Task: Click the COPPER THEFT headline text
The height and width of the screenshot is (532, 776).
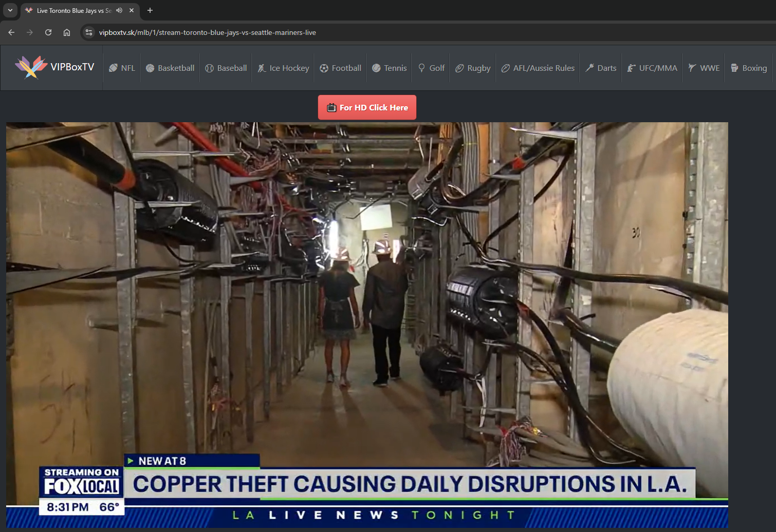Action: 410,484
